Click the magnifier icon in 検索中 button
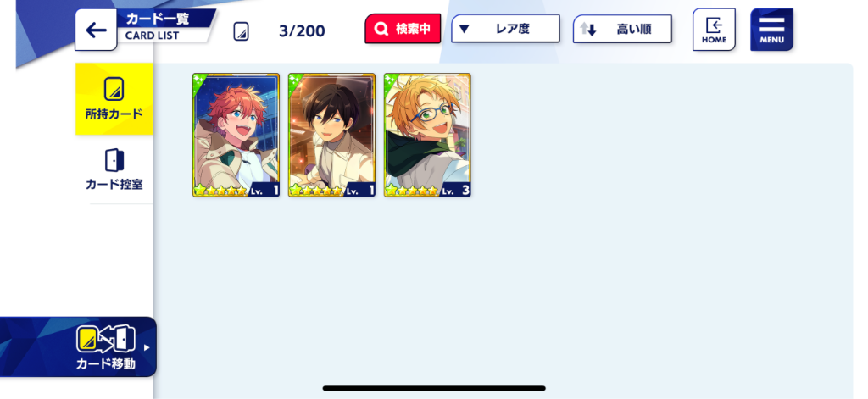The width and height of the screenshot is (868, 399). click(381, 30)
